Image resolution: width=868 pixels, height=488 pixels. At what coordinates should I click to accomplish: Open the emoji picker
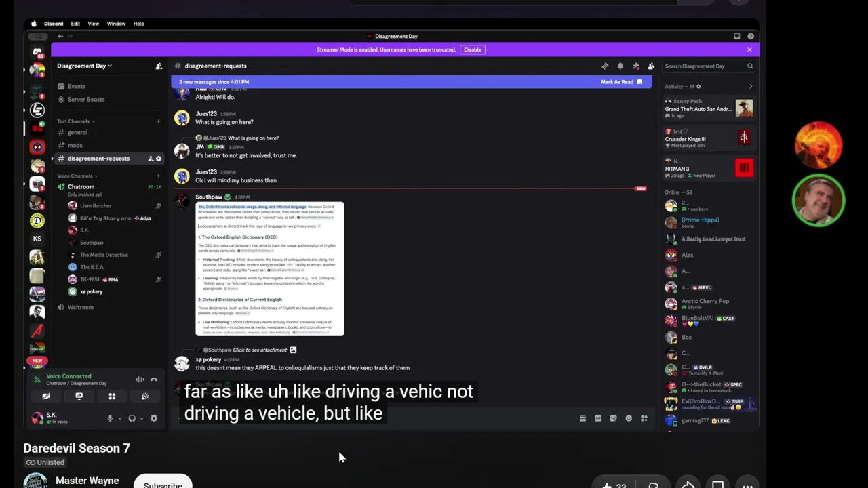(x=629, y=418)
